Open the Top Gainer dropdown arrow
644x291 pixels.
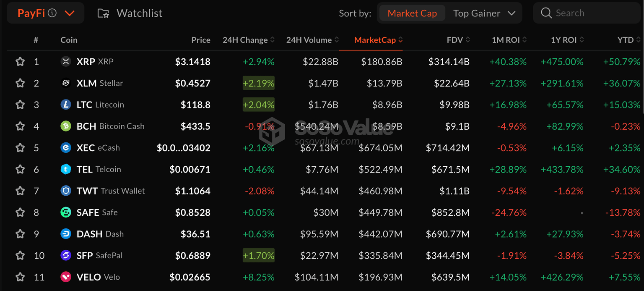pyautogui.click(x=512, y=13)
